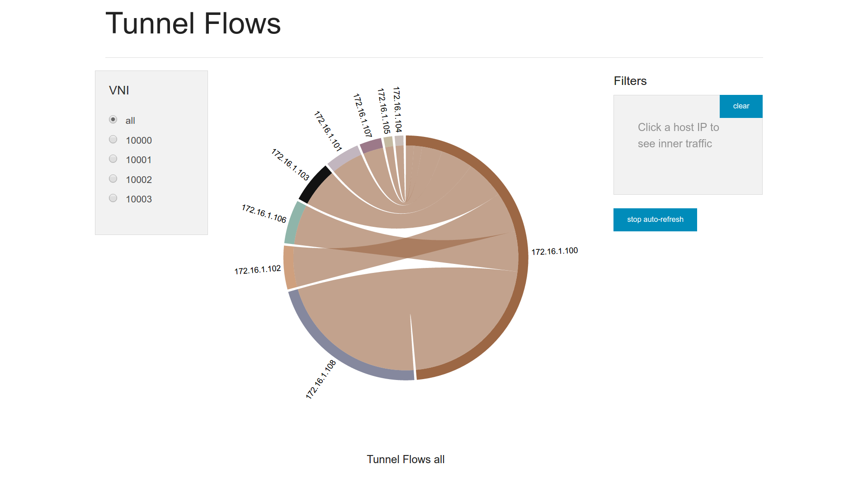Select the 'all' VNI radio button

pos(113,120)
